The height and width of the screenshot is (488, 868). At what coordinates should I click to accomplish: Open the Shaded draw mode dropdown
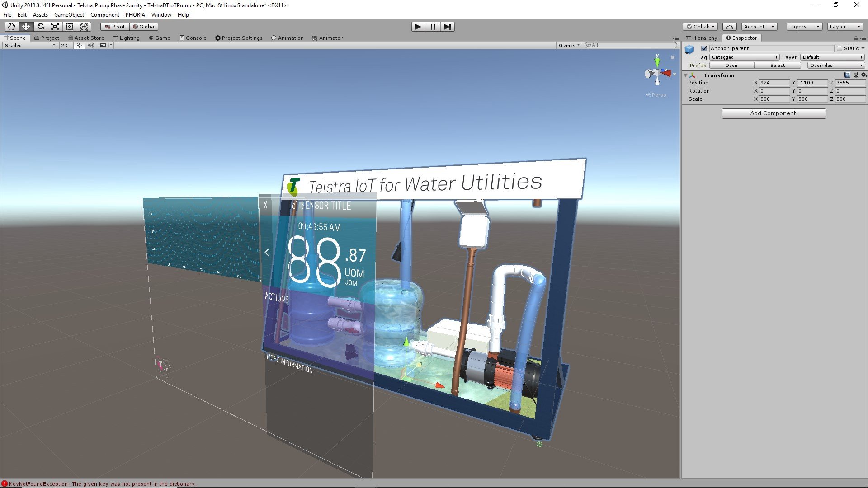coord(30,45)
